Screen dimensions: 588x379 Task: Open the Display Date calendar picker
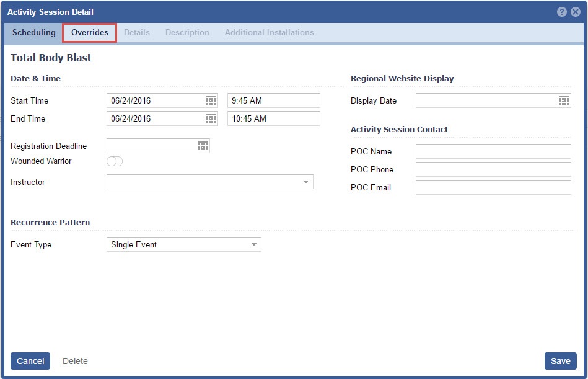(x=564, y=100)
